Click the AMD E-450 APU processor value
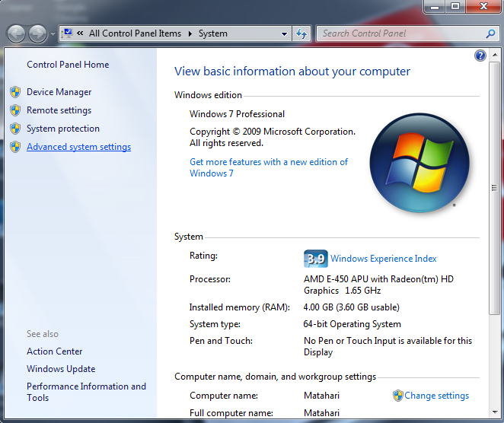Image resolution: width=504 pixels, height=423 pixels. click(x=378, y=285)
